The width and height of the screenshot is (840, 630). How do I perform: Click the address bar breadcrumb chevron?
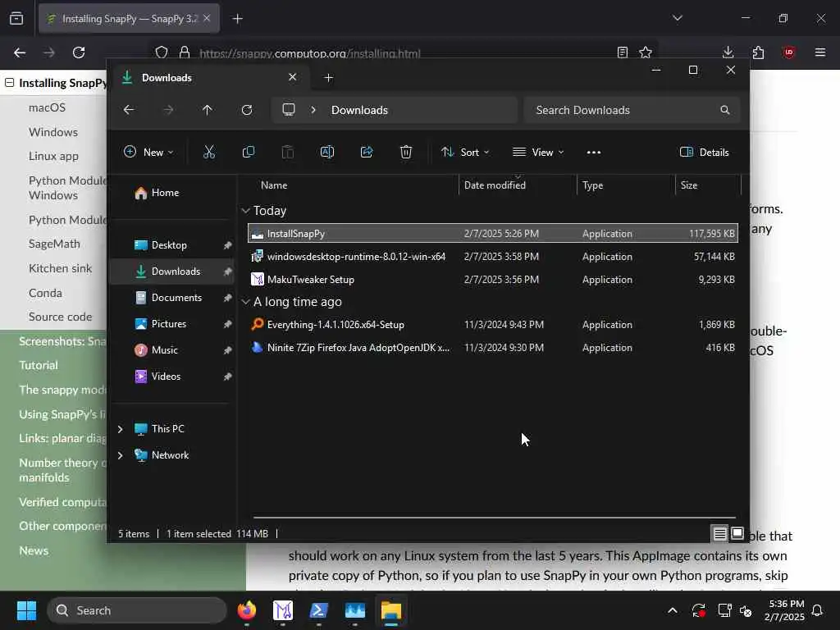click(x=313, y=110)
